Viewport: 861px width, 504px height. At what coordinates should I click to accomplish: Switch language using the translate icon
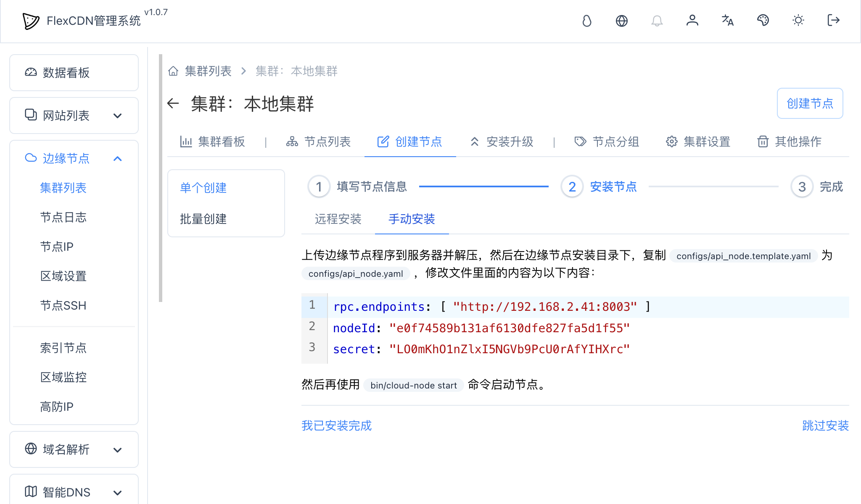(x=728, y=21)
